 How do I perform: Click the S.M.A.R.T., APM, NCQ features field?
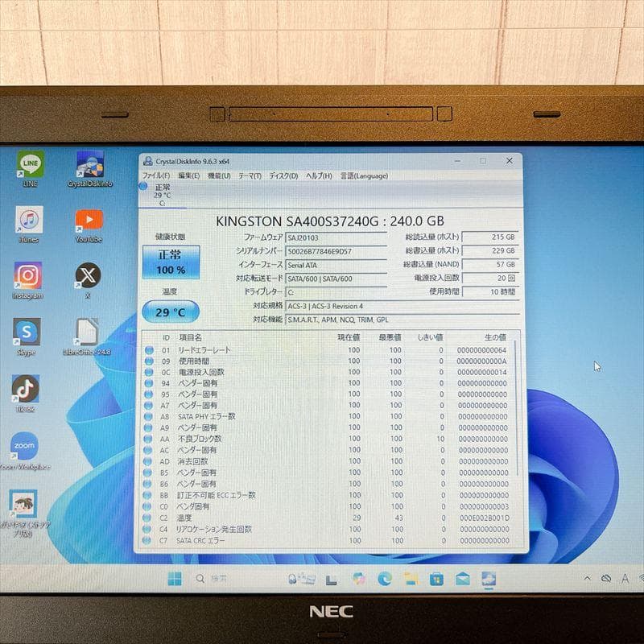point(402,320)
